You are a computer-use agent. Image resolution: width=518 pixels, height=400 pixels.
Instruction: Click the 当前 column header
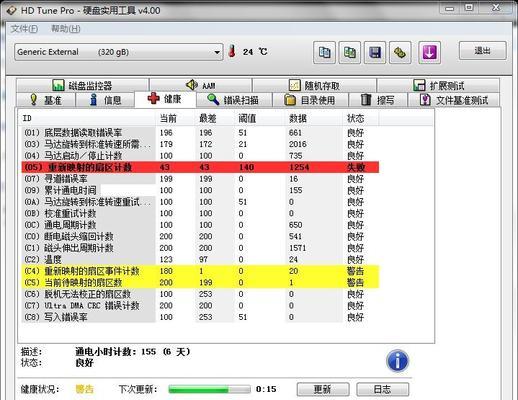click(x=175, y=118)
